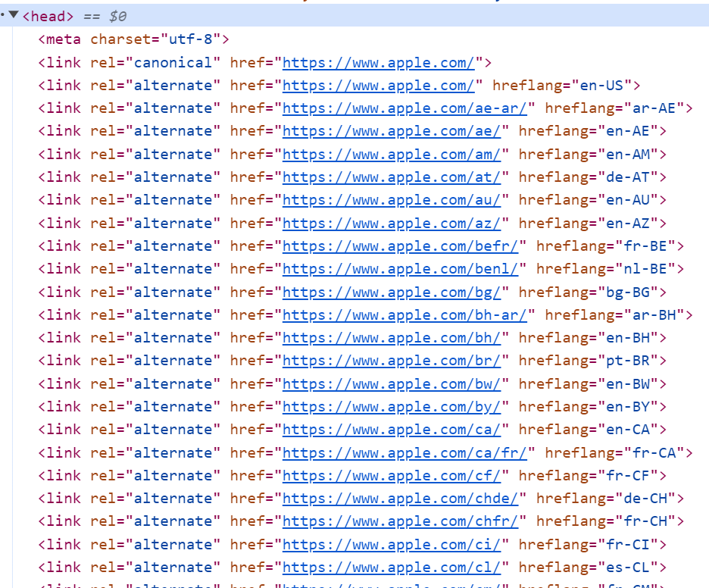Viewport: 709px width, 588px height.
Task: Open the apple.com/ca/fr/ link
Action: 404,453
